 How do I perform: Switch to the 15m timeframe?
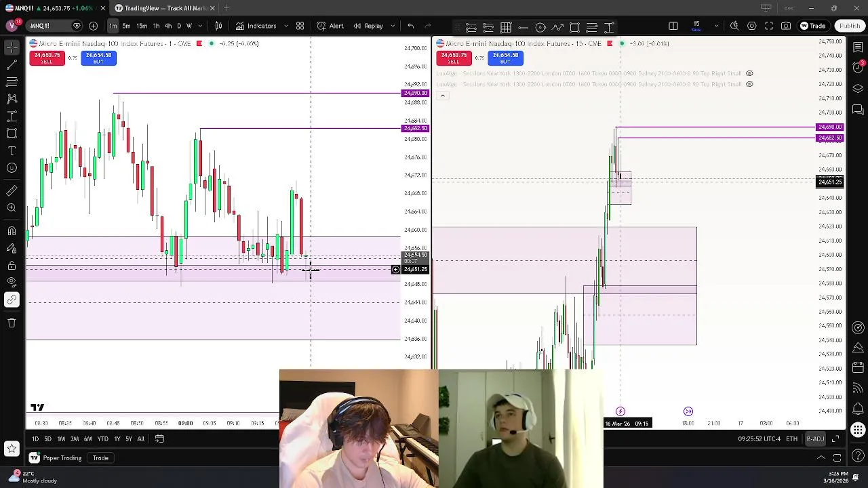click(142, 26)
